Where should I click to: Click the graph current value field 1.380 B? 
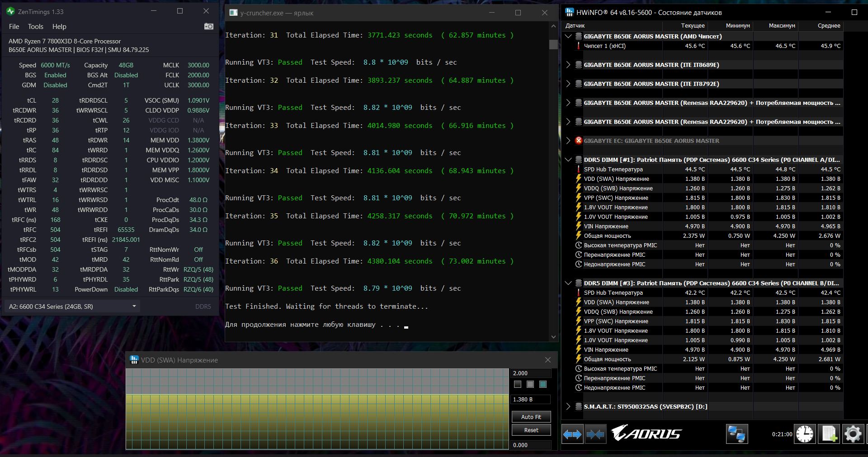531,399
